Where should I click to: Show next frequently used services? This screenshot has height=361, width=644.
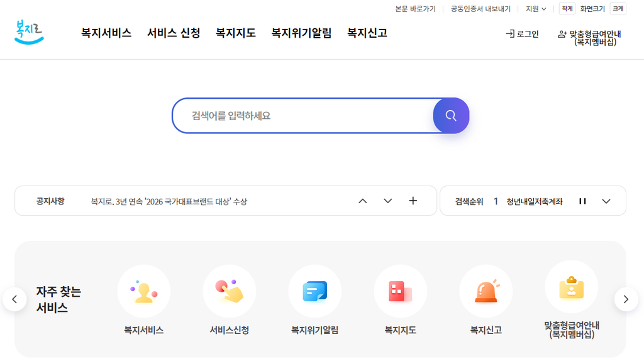pos(626,299)
